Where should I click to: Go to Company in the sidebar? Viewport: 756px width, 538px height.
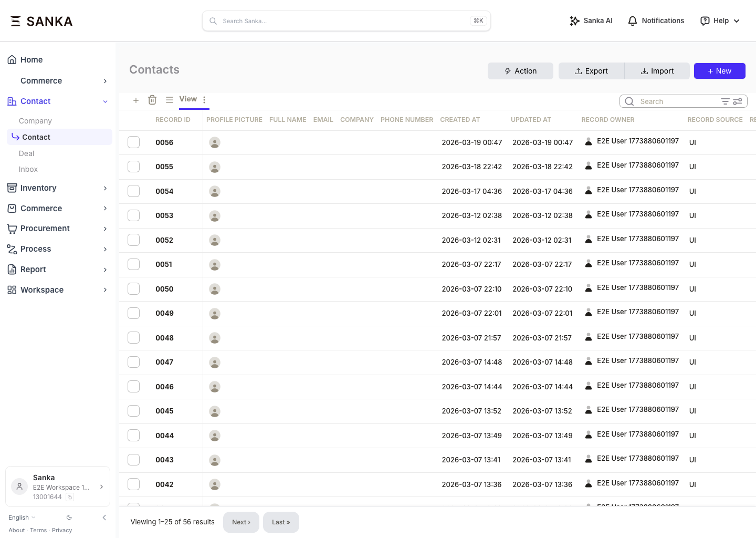[x=35, y=121]
